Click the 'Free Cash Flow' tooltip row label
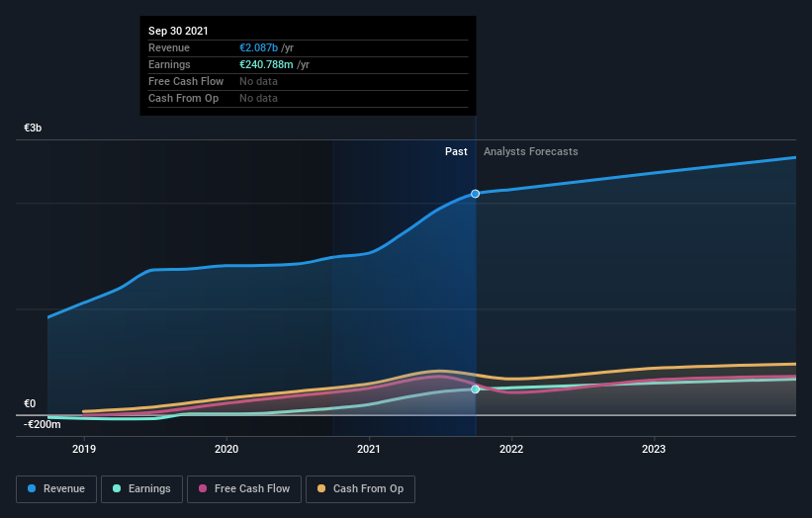The height and width of the screenshot is (518, 812). coord(186,81)
